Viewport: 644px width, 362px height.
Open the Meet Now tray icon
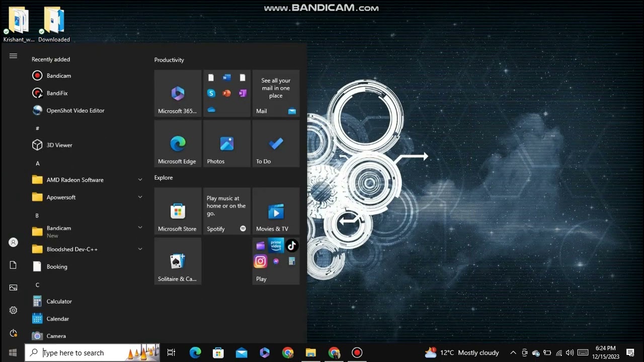click(x=524, y=352)
